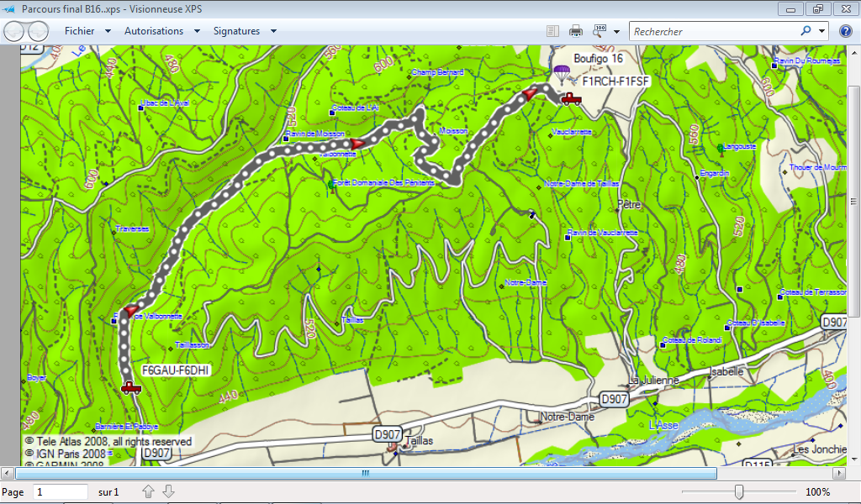Open the Signatures menu
This screenshot has width=861, height=504.
tap(245, 31)
